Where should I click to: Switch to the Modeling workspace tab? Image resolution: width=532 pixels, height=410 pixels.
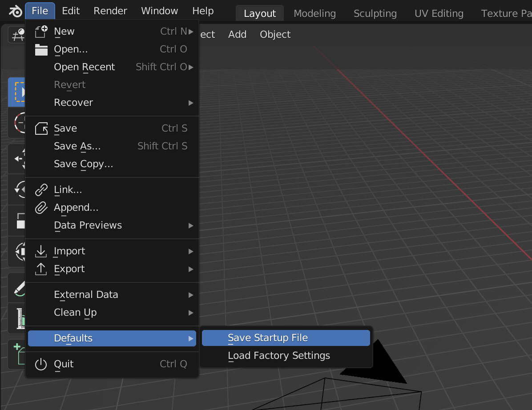(315, 14)
